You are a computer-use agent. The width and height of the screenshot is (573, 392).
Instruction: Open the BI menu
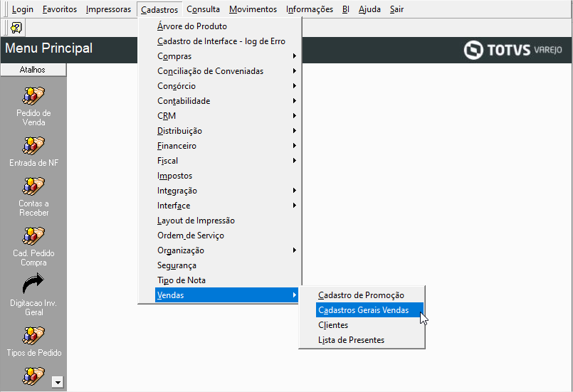coord(346,9)
